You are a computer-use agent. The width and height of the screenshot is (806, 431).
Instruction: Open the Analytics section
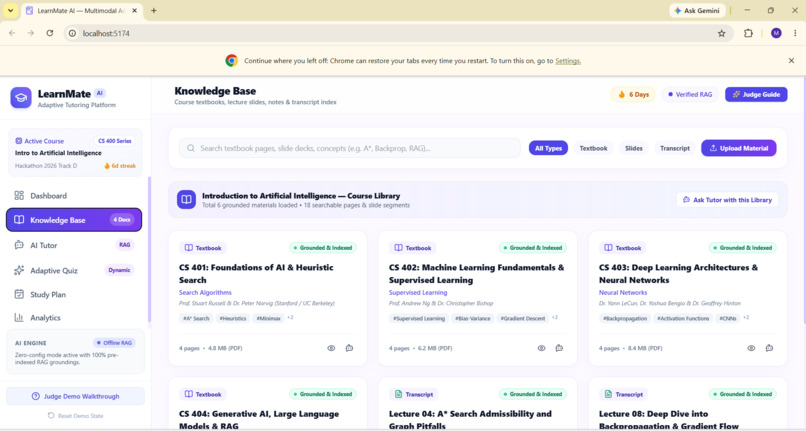coord(74,317)
